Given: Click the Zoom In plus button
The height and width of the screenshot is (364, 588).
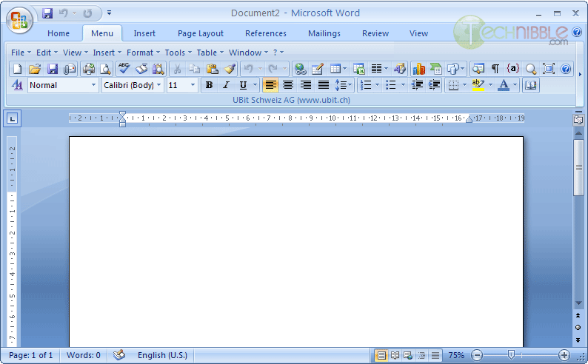Looking at the screenshot, I should [x=564, y=355].
